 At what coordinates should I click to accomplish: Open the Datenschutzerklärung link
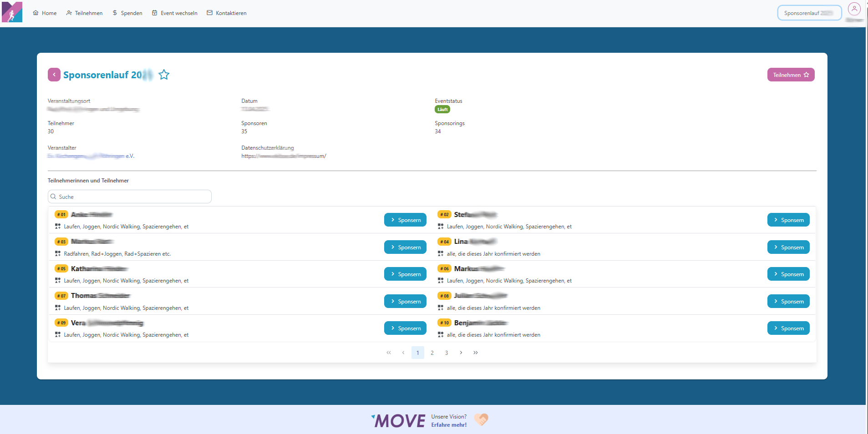click(283, 156)
